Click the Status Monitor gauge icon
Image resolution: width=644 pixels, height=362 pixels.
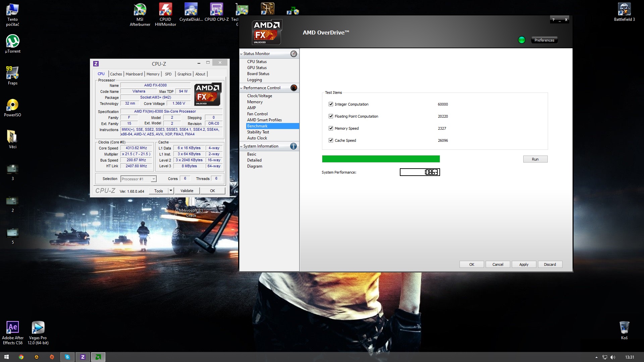click(293, 54)
